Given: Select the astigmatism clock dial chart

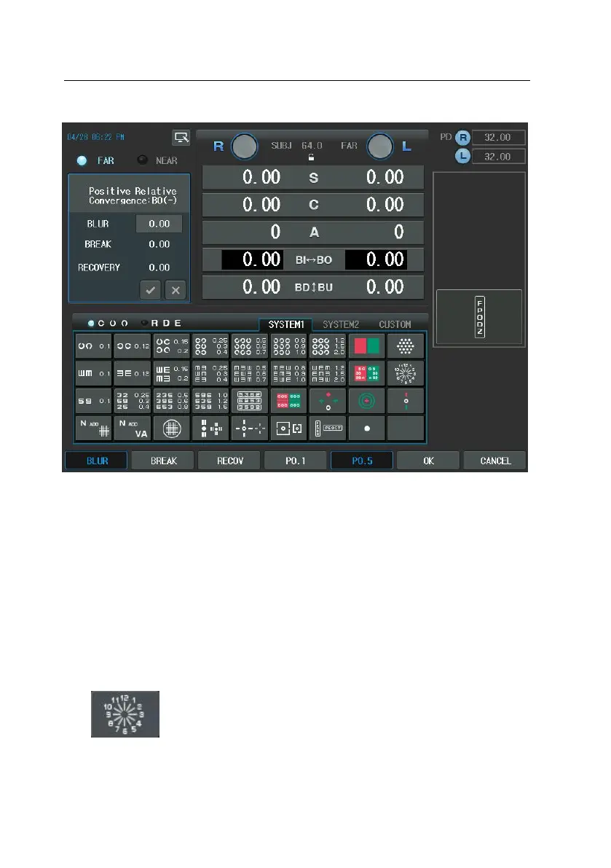Looking at the screenshot, I should click(x=406, y=373).
